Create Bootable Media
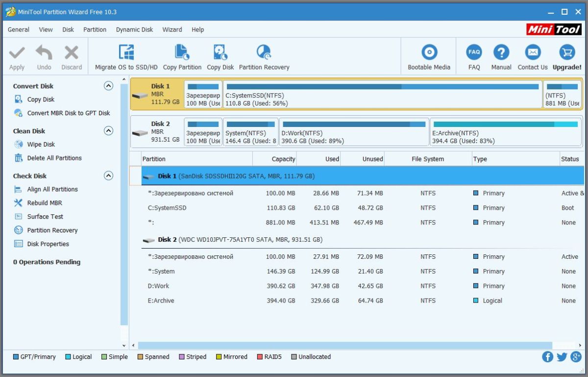 point(429,57)
